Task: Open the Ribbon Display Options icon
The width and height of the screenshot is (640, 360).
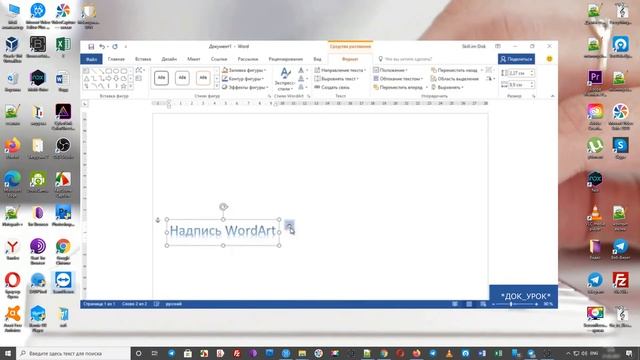Action: pyautogui.click(x=498, y=47)
